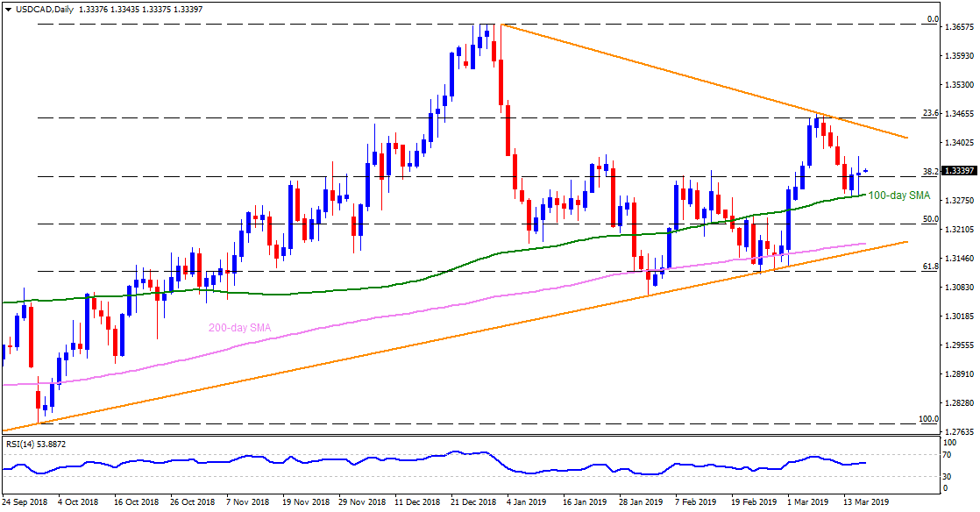
Task: Click the 100.0 Fibonacci level label
Action: click(929, 419)
